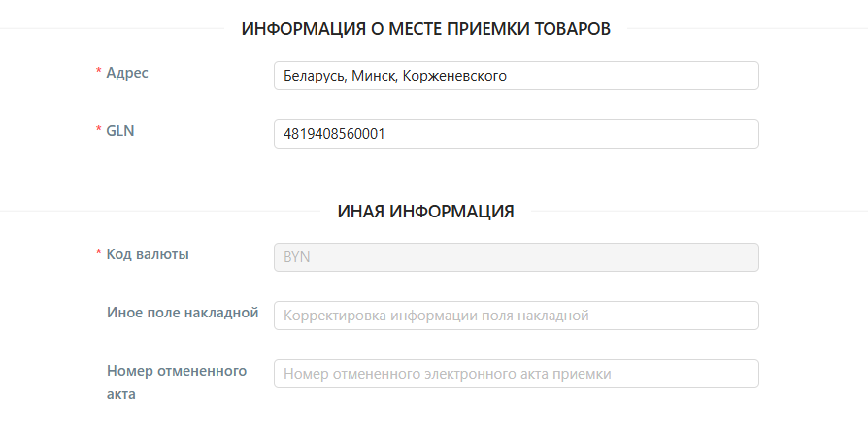Focus the Иное поле накладной input
Screen dimensions: 868x433
pyautogui.click(x=517, y=316)
